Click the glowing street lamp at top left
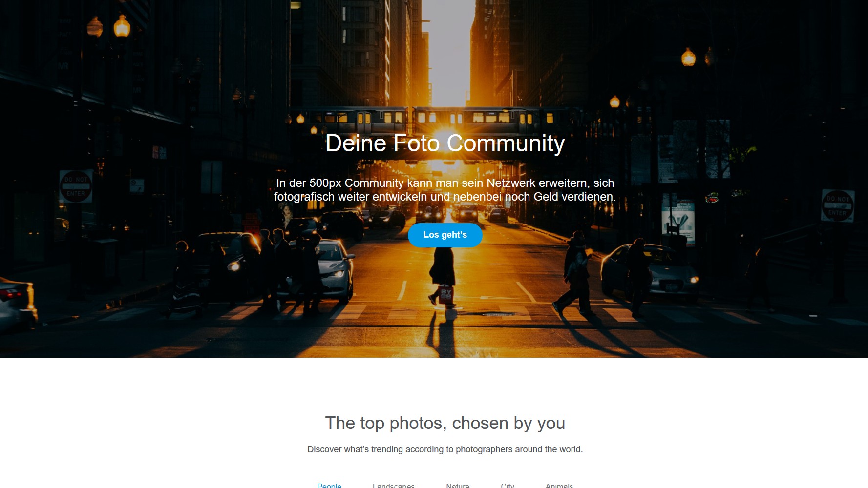 coord(122,26)
